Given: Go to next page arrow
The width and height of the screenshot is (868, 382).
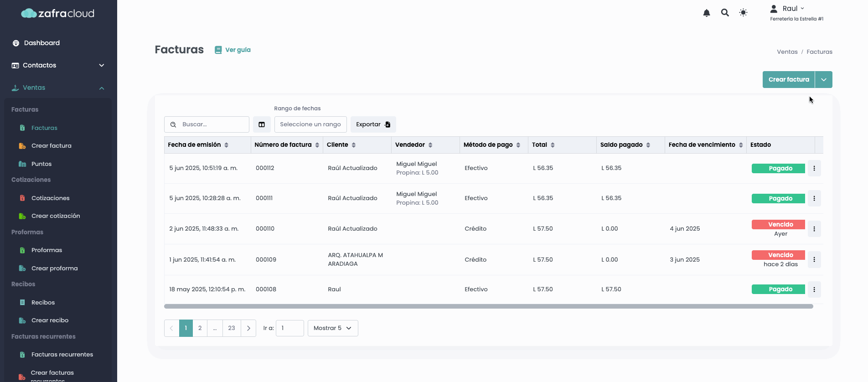Looking at the screenshot, I should [x=248, y=328].
